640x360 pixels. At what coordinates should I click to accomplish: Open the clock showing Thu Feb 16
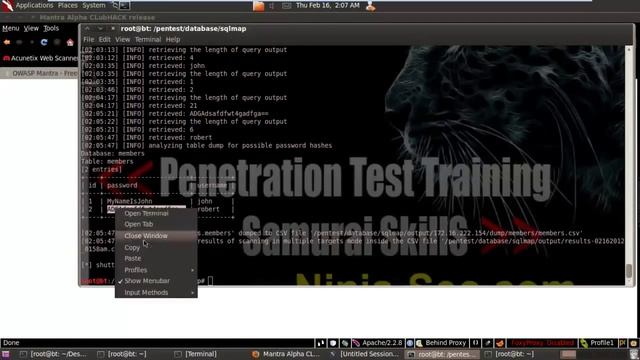328,5
